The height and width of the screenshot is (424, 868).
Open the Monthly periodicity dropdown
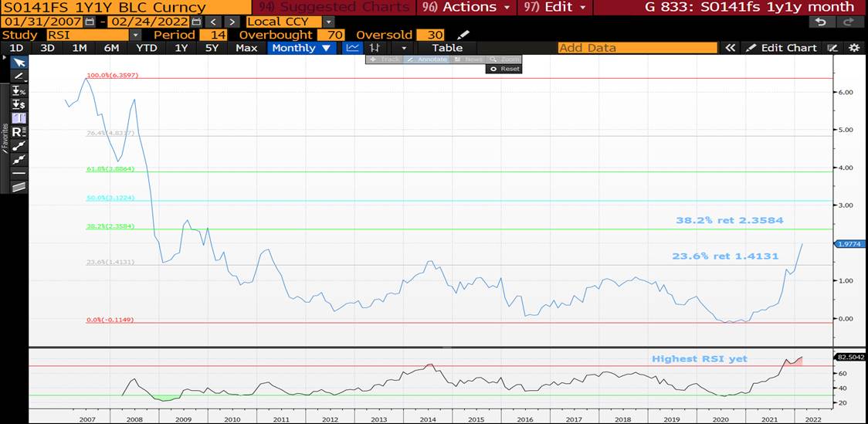[302, 48]
